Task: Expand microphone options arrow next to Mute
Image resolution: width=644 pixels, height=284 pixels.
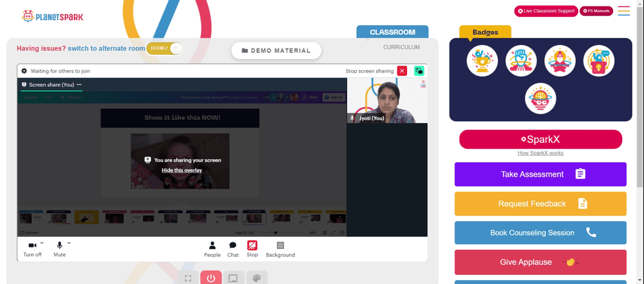Action: coord(69,243)
